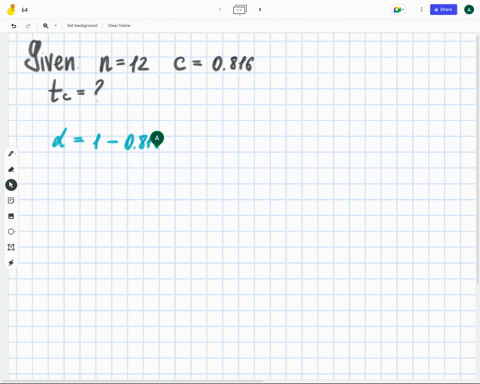Screen dimensions: 480x384
Task: Click the jam title "64"
Action: click(x=24, y=10)
